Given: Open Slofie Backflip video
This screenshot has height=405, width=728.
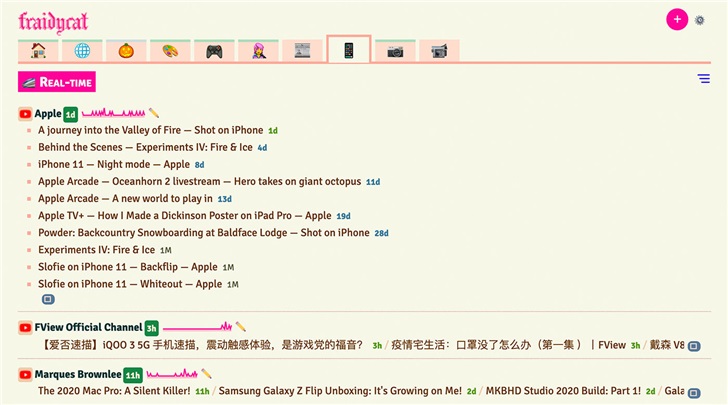Looking at the screenshot, I should 128,267.
